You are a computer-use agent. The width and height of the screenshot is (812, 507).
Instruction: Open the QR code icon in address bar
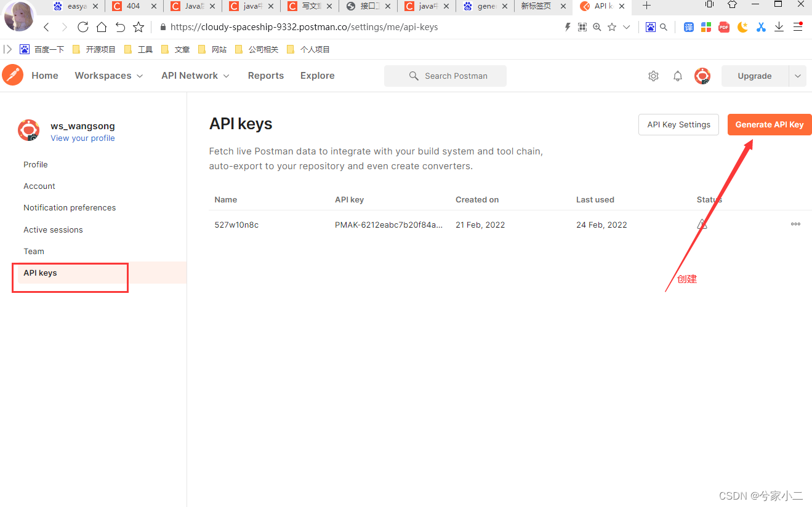point(582,27)
